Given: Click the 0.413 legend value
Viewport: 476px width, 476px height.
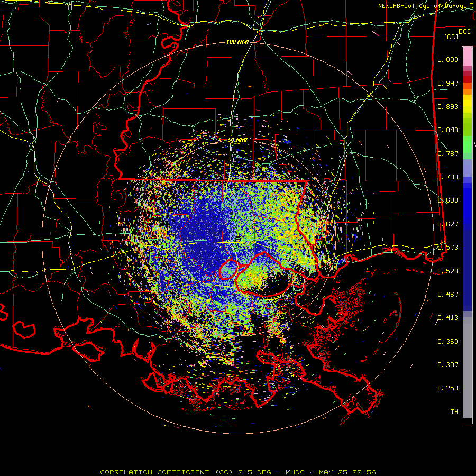Looking at the screenshot, I should tap(448, 318).
